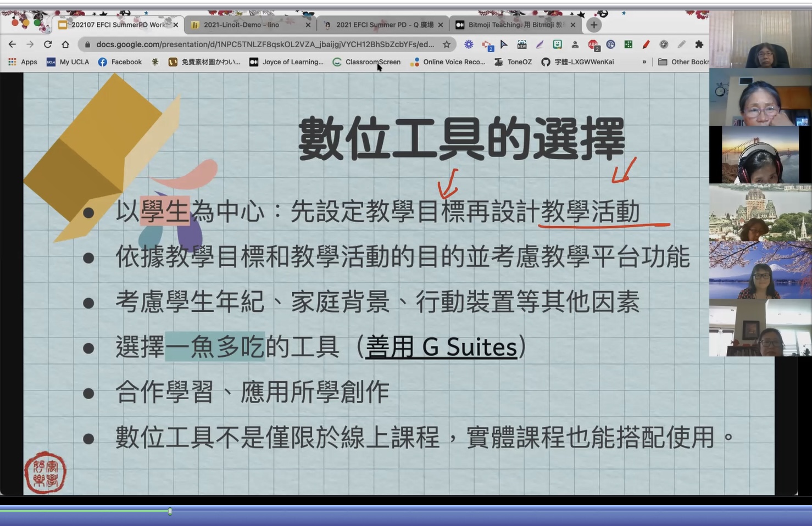Open the Chrome extensions puzzle icon
Screen dimensions: 812x526
click(x=699, y=44)
